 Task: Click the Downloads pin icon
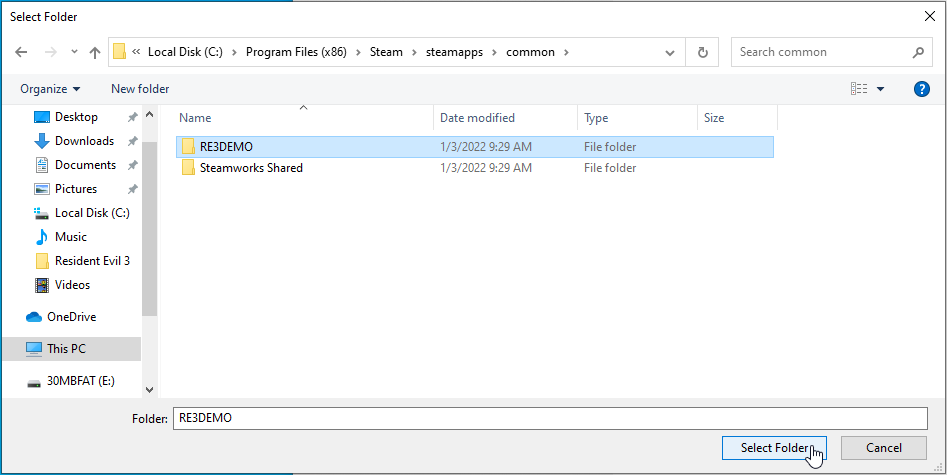(x=132, y=141)
